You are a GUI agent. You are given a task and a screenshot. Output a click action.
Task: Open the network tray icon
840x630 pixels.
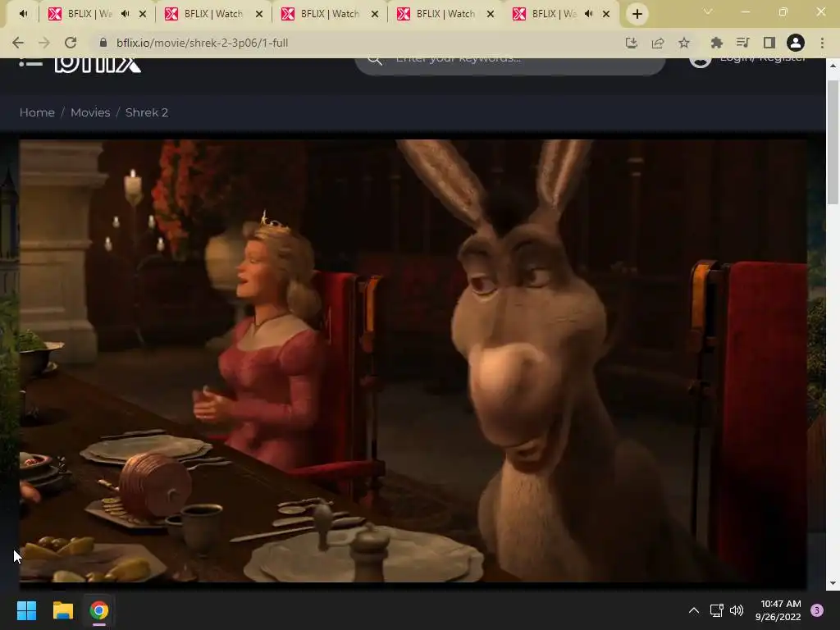tap(716, 610)
